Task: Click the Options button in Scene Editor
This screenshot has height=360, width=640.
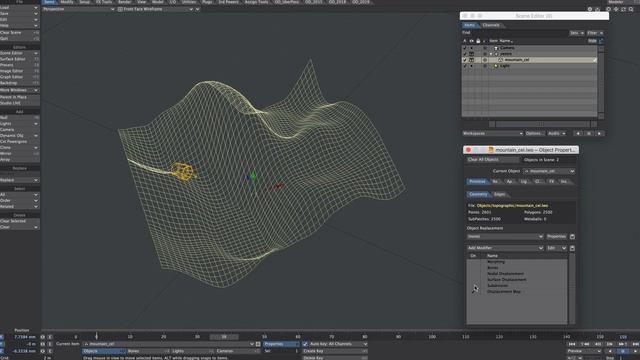Action: (x=534, y=133)
